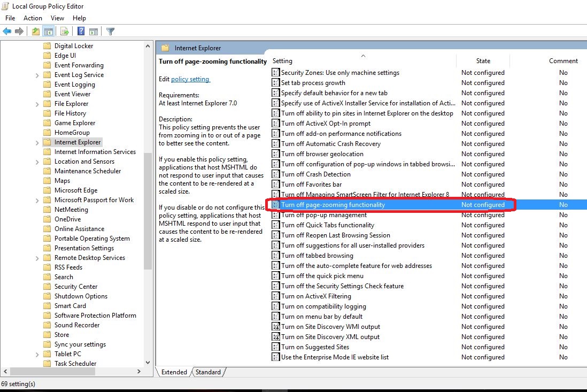Click the Edit policy setting link
This screenshot has height=392, width=587.
(190, 79)
